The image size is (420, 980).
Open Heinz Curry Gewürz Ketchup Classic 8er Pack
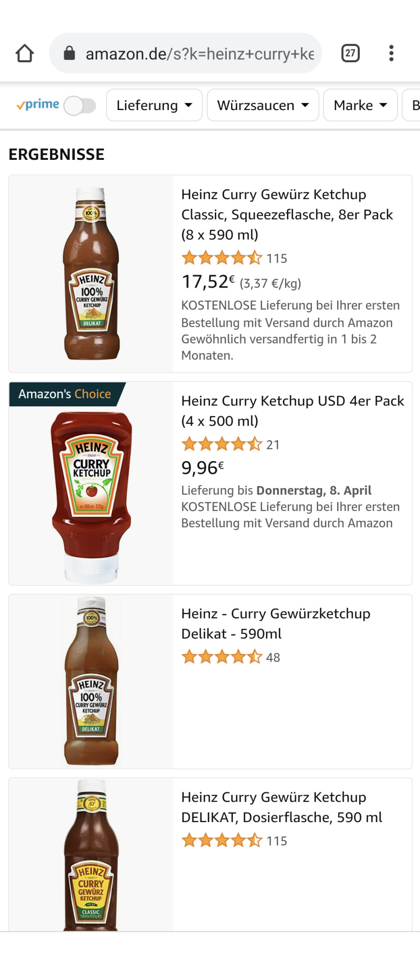[287, 214]
